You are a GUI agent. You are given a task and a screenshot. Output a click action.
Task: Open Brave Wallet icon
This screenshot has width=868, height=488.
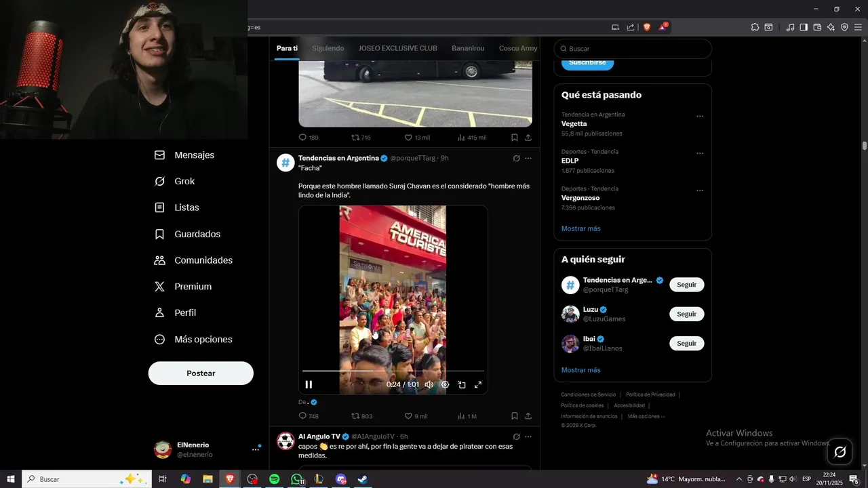817,27
